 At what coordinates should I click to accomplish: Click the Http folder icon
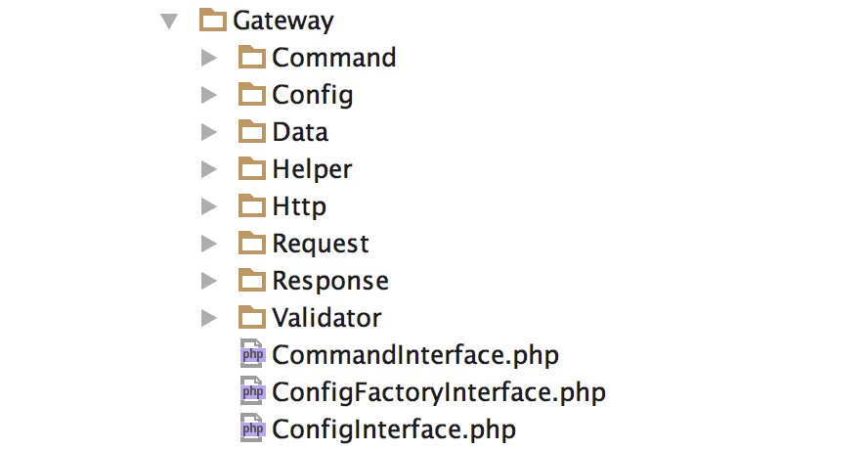252,205
